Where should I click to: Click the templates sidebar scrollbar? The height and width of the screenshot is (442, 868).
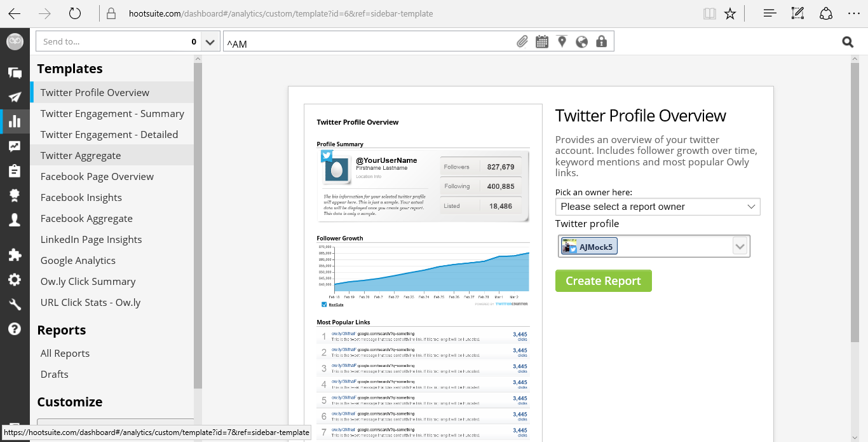tap(198, 223)
